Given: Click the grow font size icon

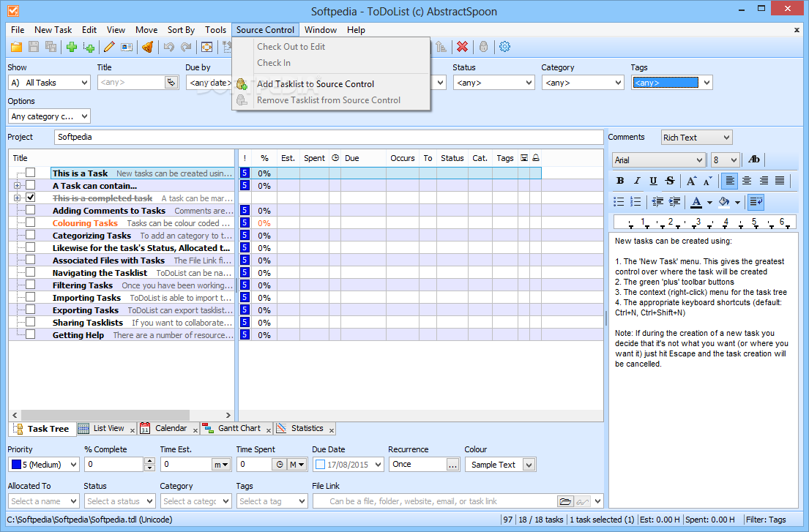Looking at the screenshot, I should [691, 181].
